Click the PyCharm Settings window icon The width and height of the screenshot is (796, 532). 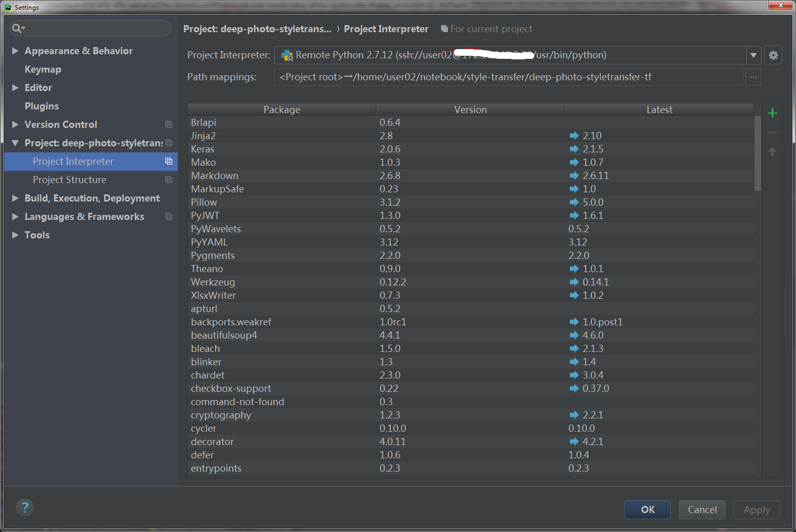8,7
